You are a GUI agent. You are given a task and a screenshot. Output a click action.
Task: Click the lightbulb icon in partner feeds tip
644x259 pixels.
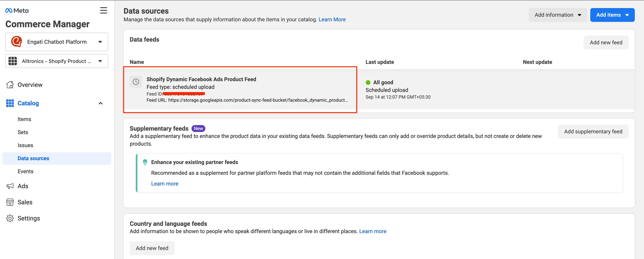[145, 162]
